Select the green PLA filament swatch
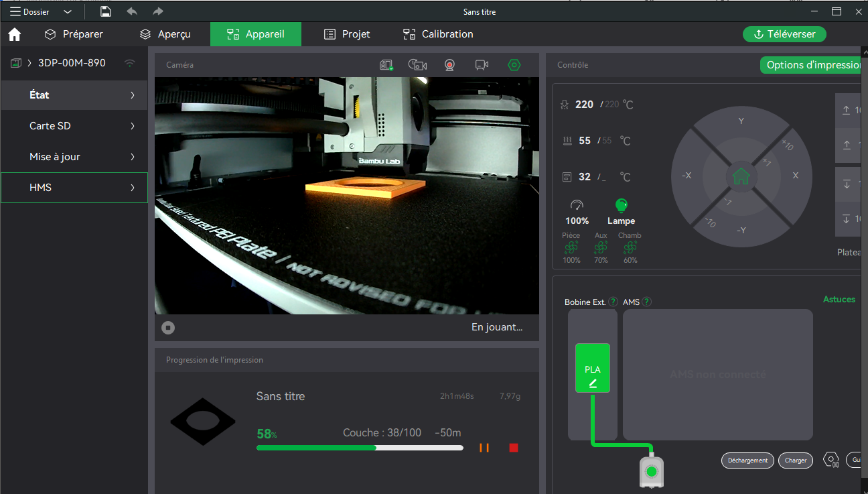The height and width of the screenshot is (494, 868). (x=592, y=368)
